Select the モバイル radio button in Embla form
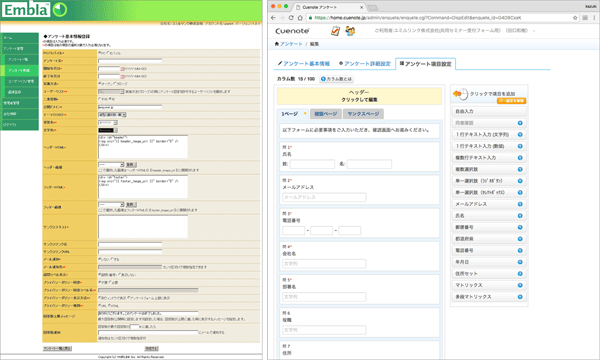 point(108,53)
